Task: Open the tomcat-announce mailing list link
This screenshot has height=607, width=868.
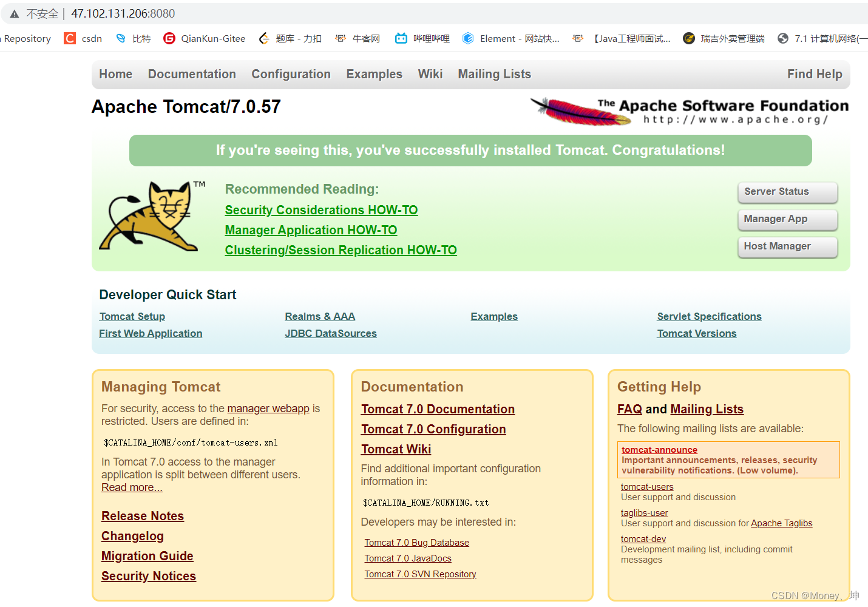Action: 659,450
